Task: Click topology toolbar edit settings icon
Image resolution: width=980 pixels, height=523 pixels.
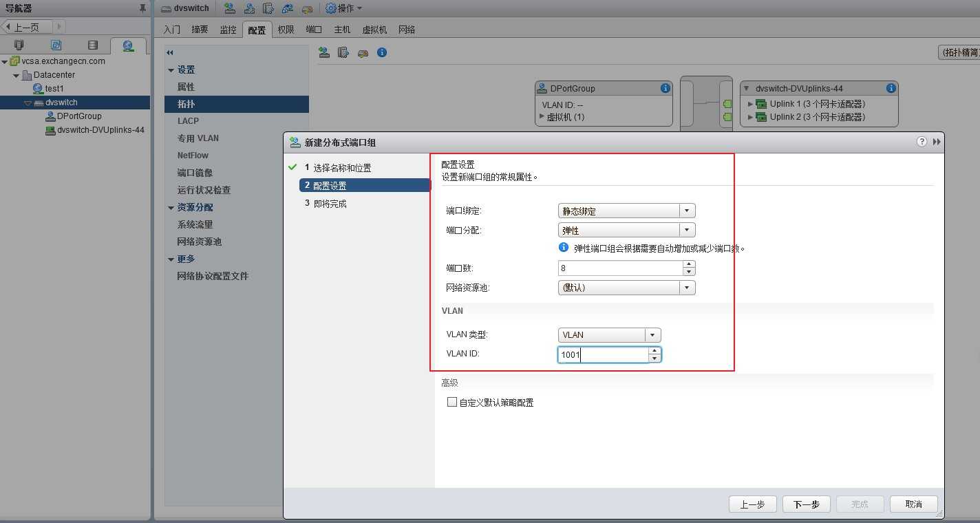Action: (362, 53)
